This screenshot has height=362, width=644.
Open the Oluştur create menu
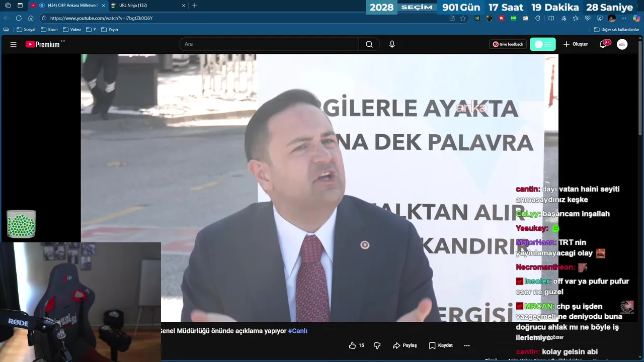[x=576, y=44]
